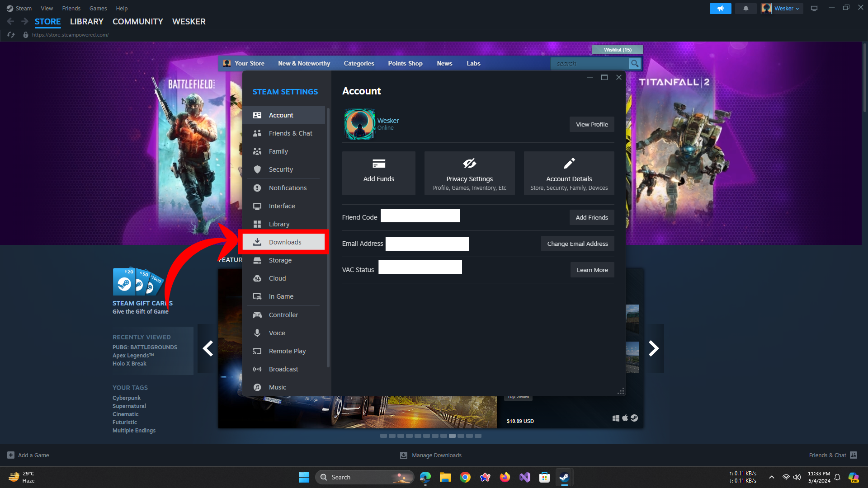Click the Privacy Settings tile

tap(469, 174)
